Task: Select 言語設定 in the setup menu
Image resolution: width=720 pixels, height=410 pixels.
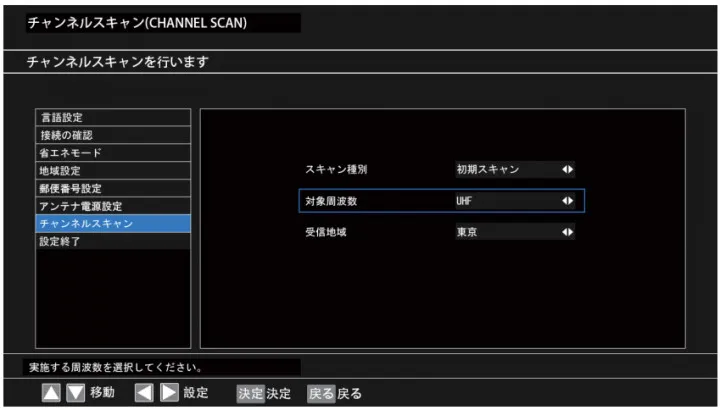Action: (x=112, y=117)
